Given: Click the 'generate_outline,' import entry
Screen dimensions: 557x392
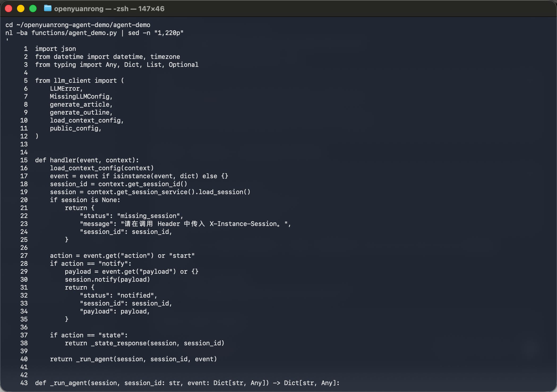Looking at the screenshot, I should 81,112.
